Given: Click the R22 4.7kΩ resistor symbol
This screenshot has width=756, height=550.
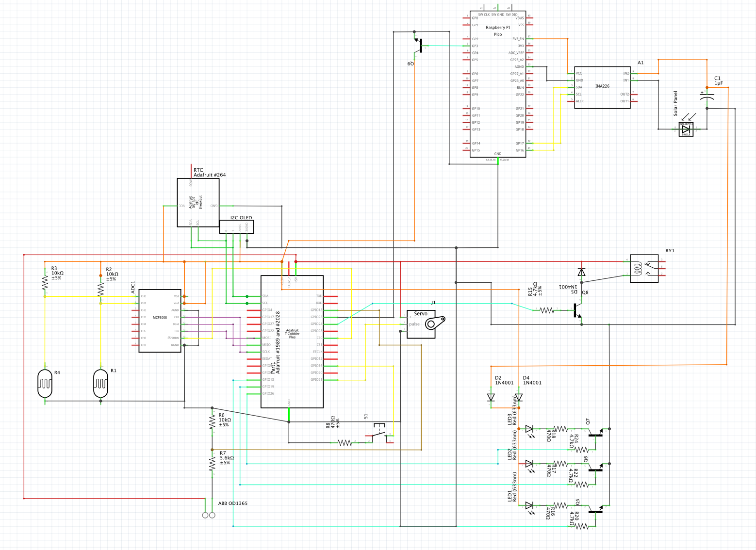Looking at the screenshot, I should (x=582, y=485).
